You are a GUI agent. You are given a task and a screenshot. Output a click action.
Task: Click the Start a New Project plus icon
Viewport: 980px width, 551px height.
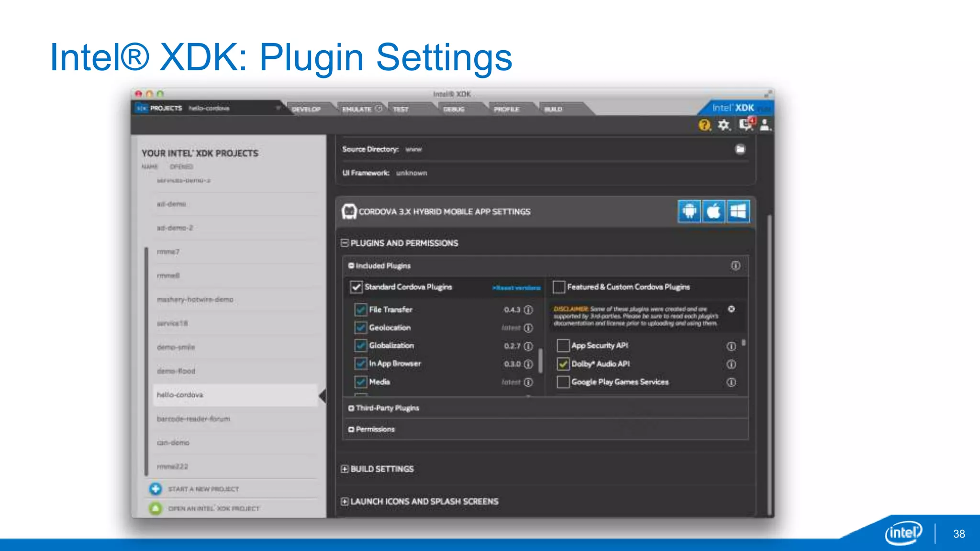tap(155, 489)
